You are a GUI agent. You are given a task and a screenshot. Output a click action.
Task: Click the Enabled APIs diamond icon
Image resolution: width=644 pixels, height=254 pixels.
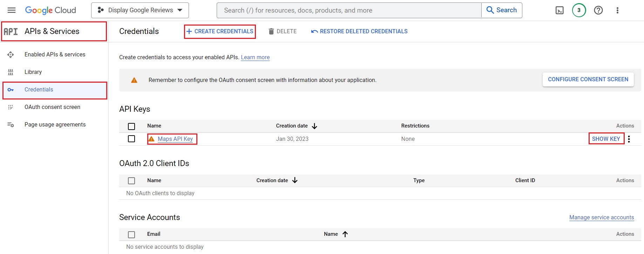(11, 54)
